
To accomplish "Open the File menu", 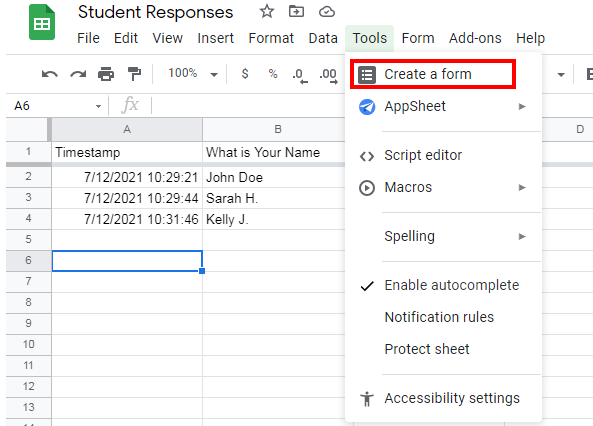I will point(88,38).
